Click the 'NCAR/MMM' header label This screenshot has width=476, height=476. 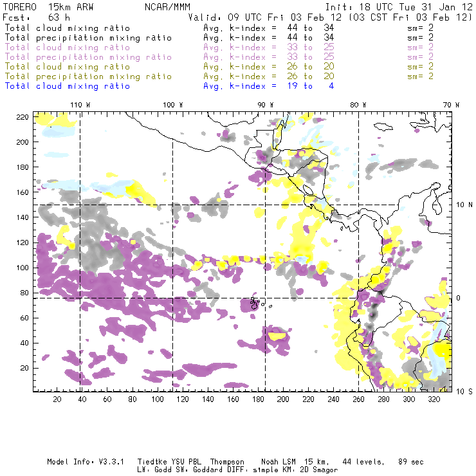[167, 7]
